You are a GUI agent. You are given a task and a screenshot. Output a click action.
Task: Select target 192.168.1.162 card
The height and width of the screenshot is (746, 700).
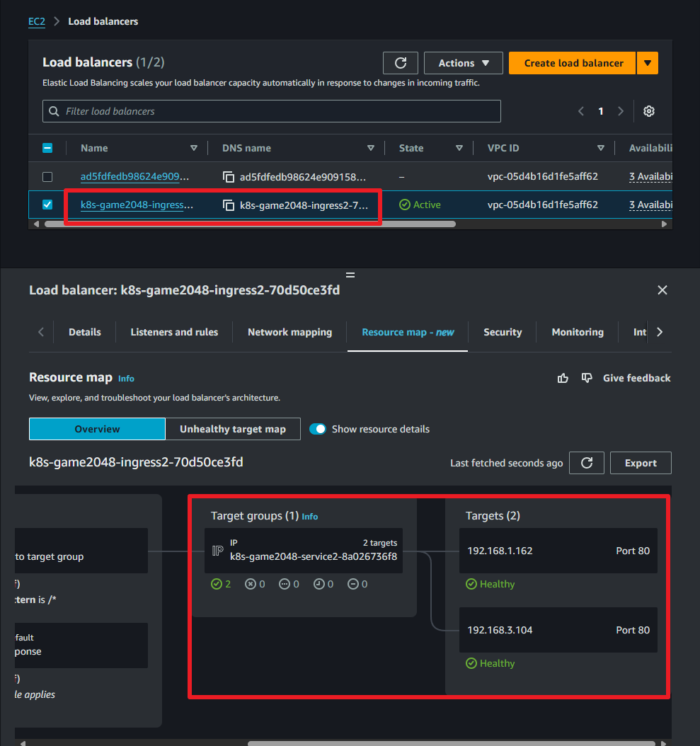click(x=558, y=551)
